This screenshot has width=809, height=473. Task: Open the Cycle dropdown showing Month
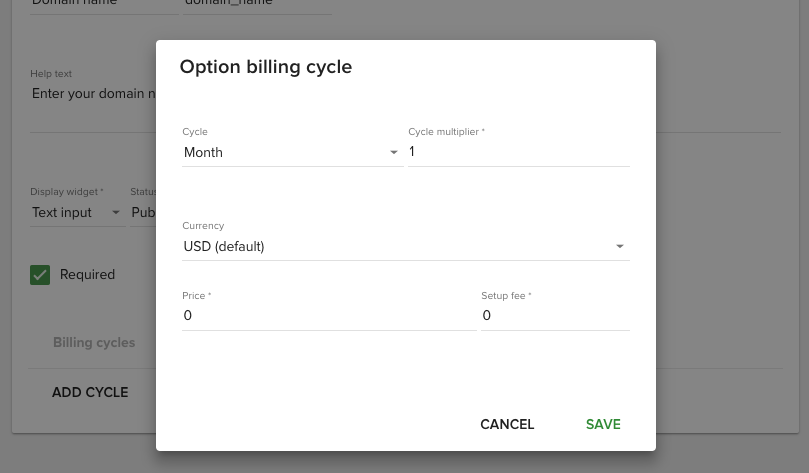[x=285, y=153]
